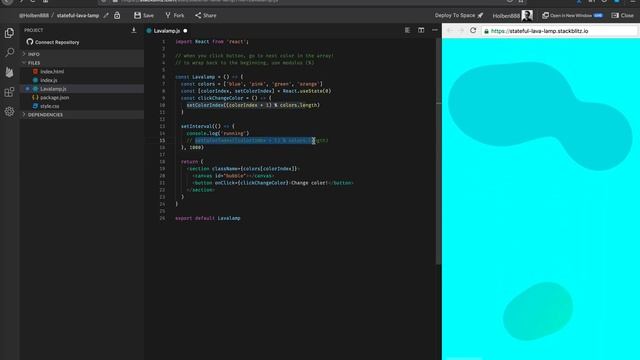Open the Explorer files panel icon
The width and height of the screenshot is (640, 360).
[9, 33]
